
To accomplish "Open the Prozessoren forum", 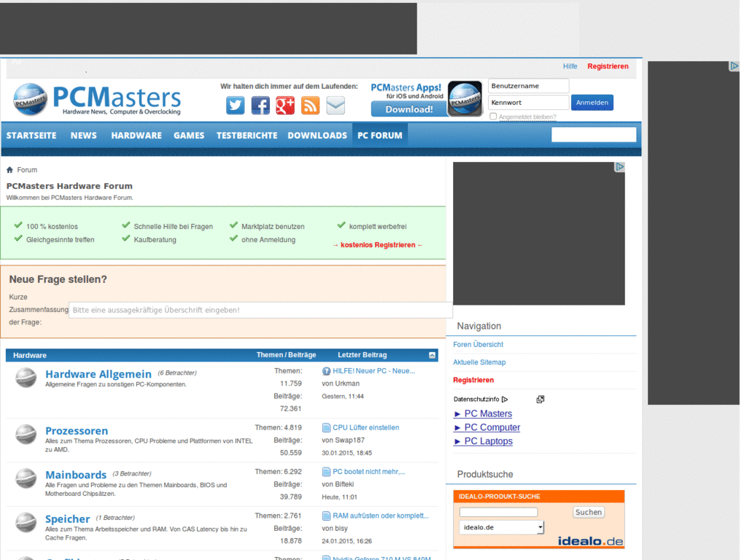I will click(77, 431).
